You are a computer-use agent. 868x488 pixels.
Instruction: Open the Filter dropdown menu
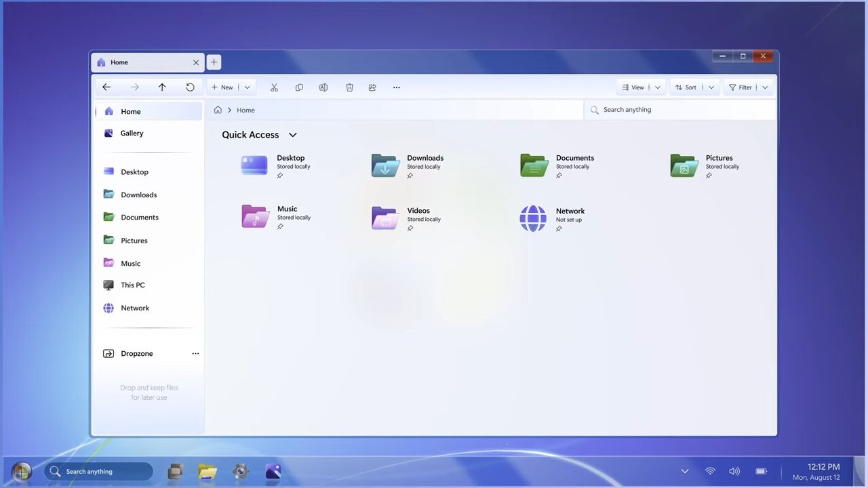[x=765, y=87]
